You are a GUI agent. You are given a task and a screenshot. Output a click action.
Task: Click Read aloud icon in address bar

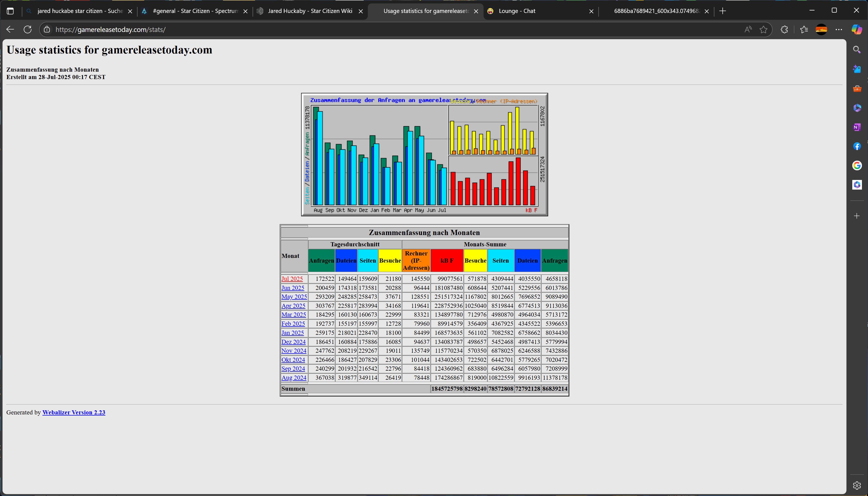[x=748, y=30]
